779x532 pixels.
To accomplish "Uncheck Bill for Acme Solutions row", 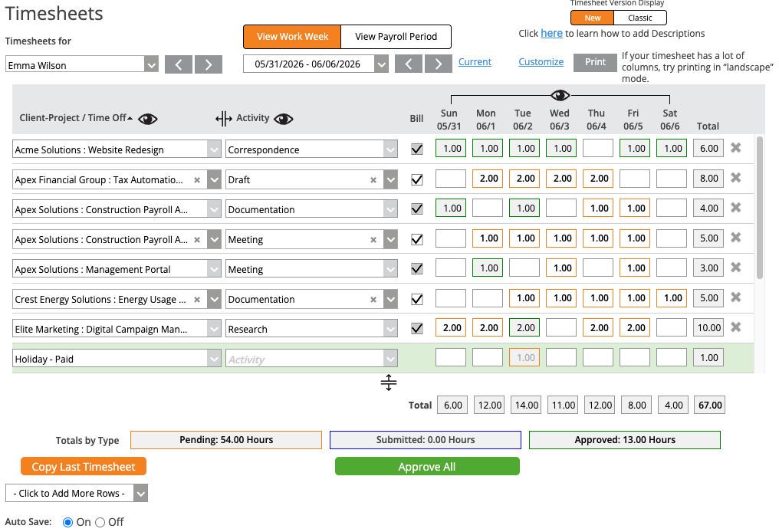I will pyautogui.click(x=417, y=149).
